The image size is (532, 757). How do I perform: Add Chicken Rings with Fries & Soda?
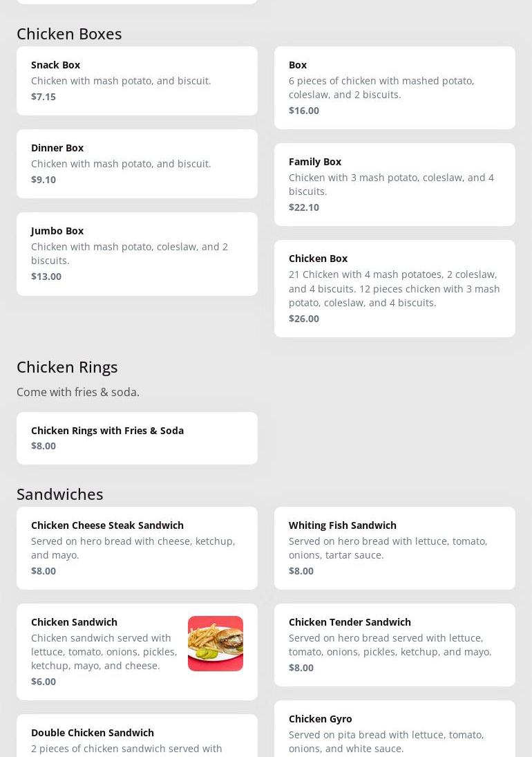[x=137, y=438]
